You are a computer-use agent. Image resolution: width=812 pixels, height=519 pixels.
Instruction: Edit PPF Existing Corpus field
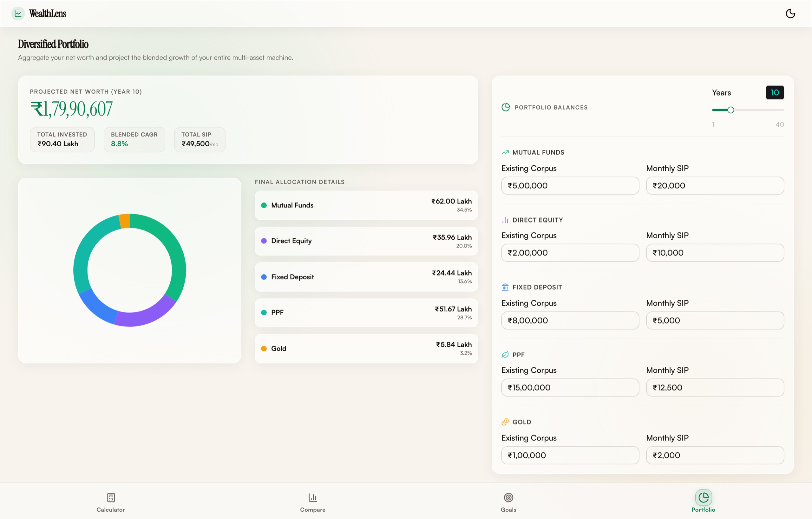[570, 387]
